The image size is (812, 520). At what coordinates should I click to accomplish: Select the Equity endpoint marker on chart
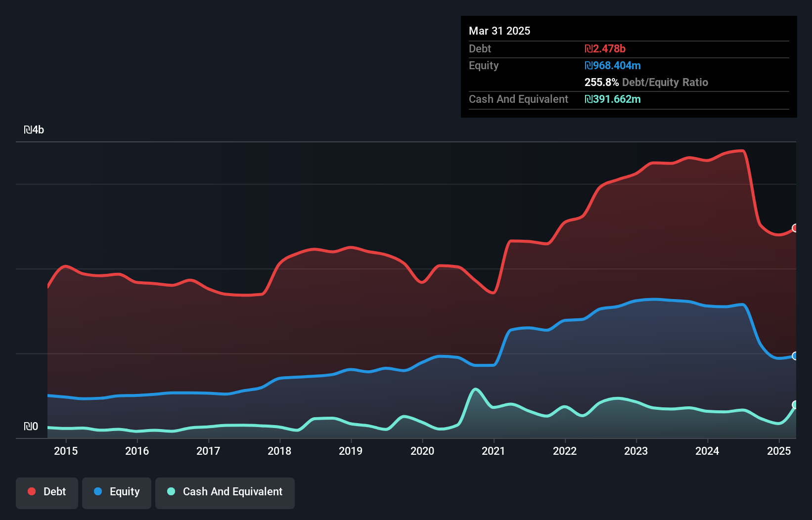(x=795, y=356)
